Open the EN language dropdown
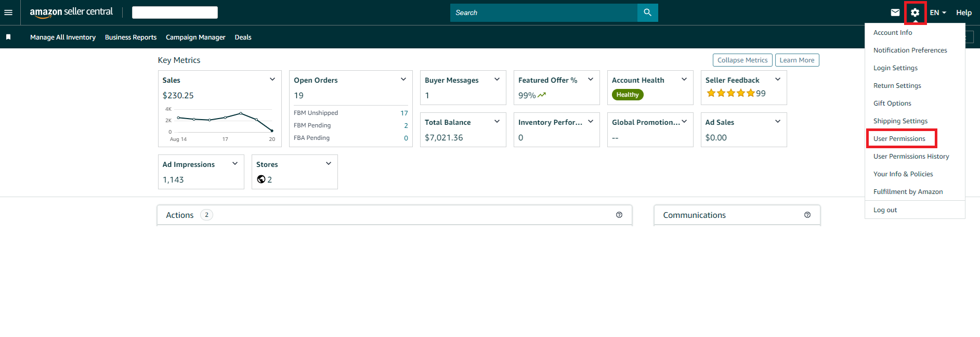The image size is (980, 337). pos(938,12)
